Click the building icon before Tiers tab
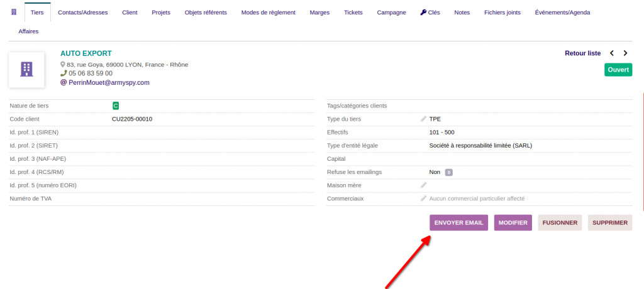644x289 pixels. tap(14, 12)
